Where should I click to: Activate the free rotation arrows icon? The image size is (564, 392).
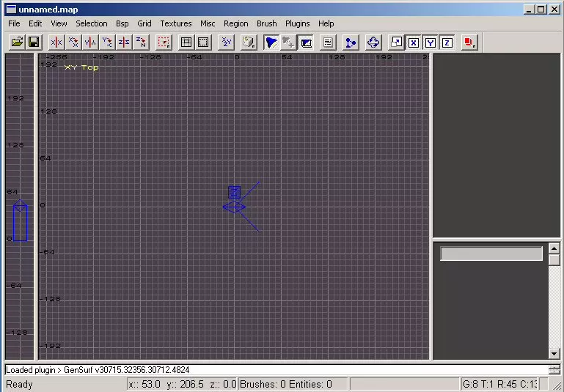click(373, 42)
